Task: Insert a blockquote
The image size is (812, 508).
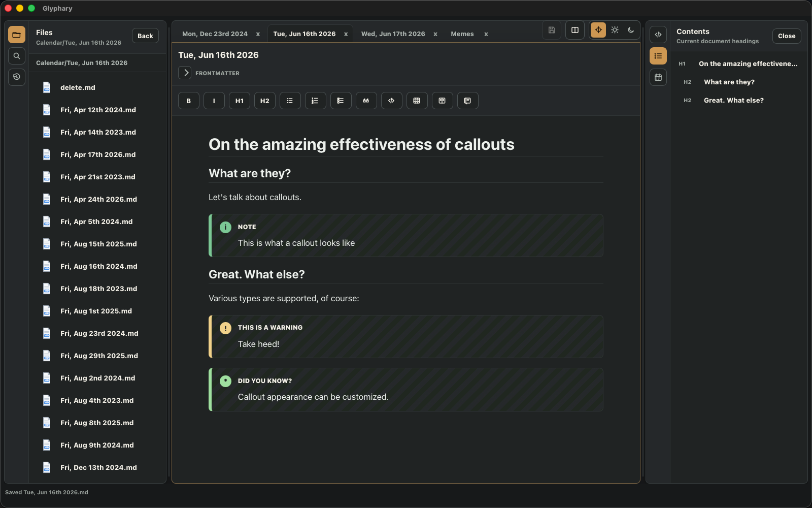Action: [366, 101]
